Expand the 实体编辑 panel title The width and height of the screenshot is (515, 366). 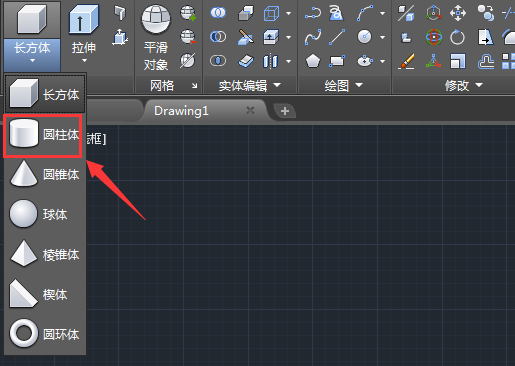tap(250, 86)
